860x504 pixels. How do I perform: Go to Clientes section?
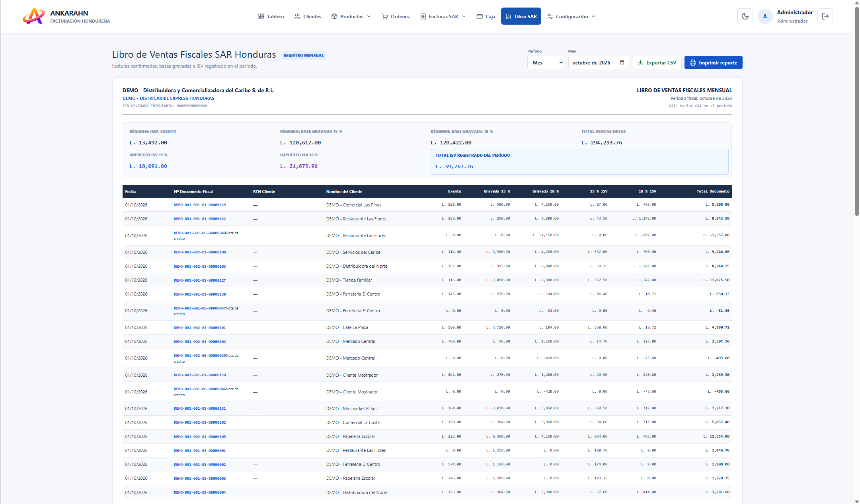pos(308,16)
